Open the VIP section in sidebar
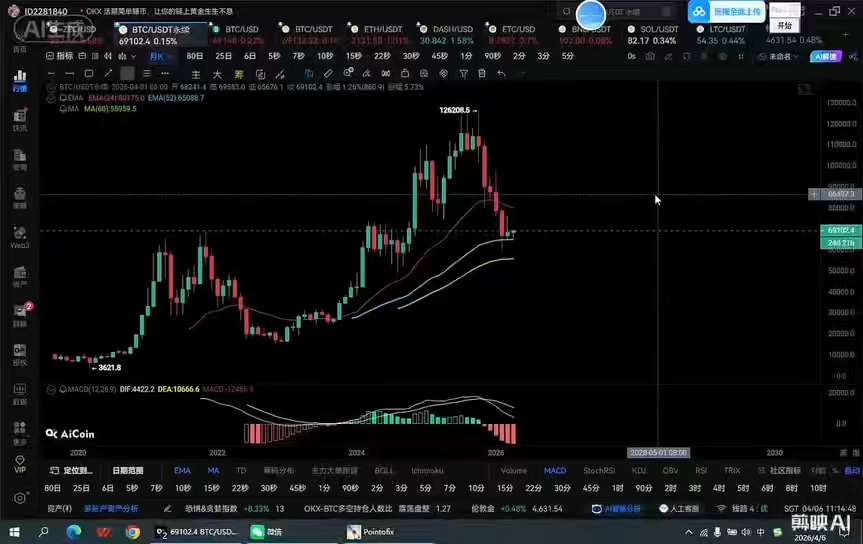 [x=20, y=464]
